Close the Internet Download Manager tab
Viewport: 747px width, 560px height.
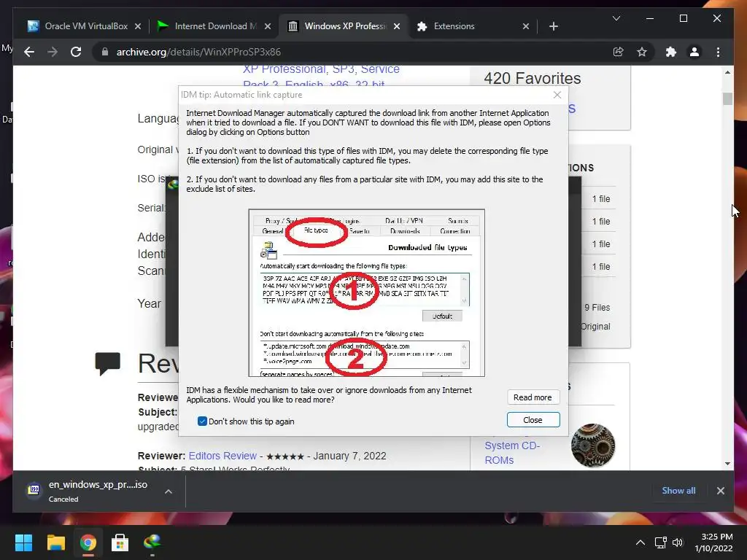(x=268, y=26)
